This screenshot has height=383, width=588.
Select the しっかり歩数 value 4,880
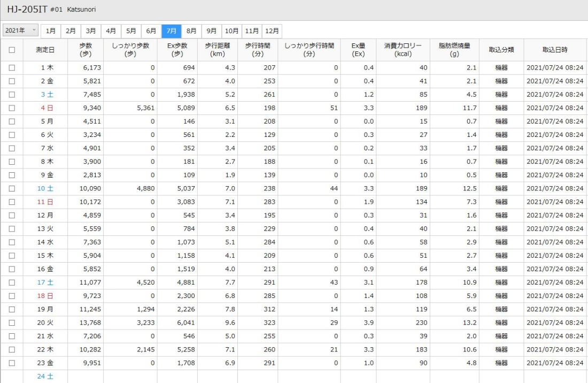pyautogui.click(x=145, y=189)
